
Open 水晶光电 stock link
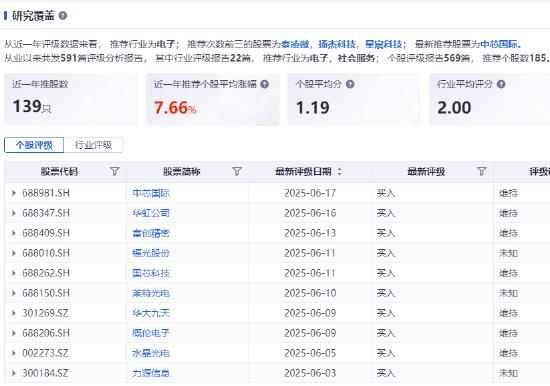[x=151, y=353]
